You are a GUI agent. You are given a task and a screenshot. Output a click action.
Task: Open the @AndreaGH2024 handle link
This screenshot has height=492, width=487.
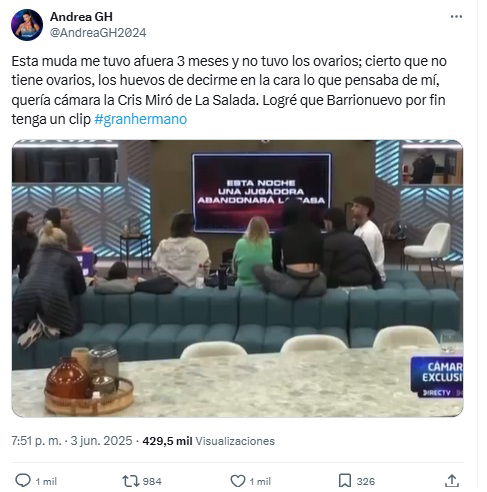coord(98,33)
